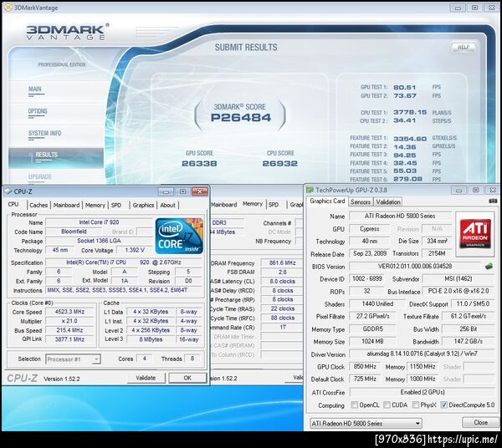Click the Intel Core i7 logo in CPU-Z
Image resolution: width=502 pixels, height=448 pixels.
click(179, 236)
